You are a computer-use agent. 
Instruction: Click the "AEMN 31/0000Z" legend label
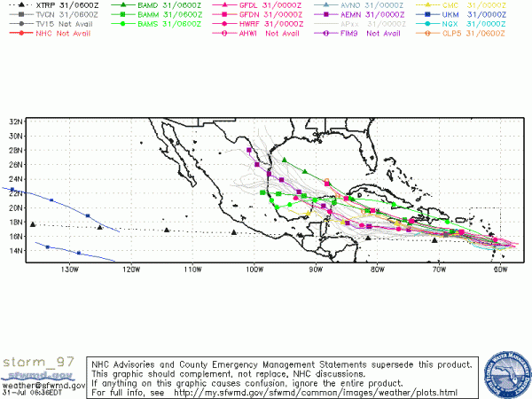[372, 15]
